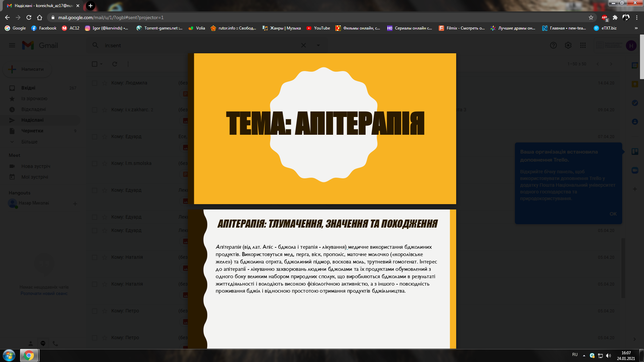The height and width of the screenshot is (362, 644).
Task: Open Google apps grid
Action: pyautogui.click(x=583, y=45)
